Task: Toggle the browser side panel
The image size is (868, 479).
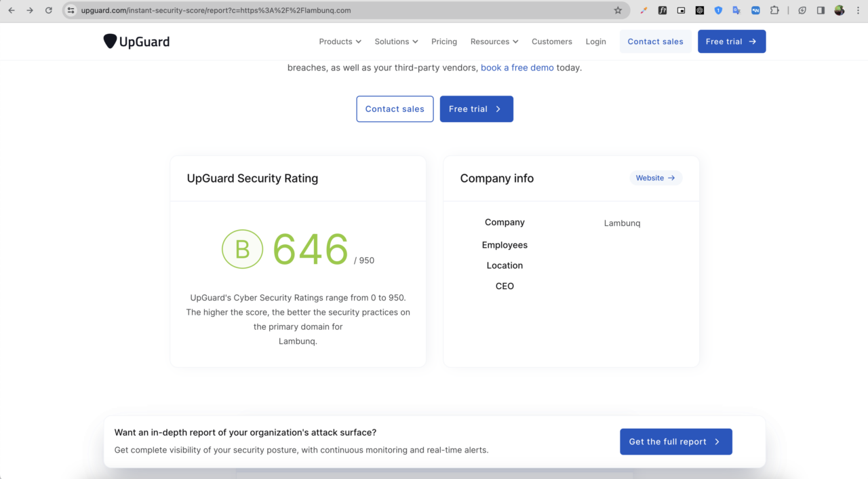Action: coord(821,10)
